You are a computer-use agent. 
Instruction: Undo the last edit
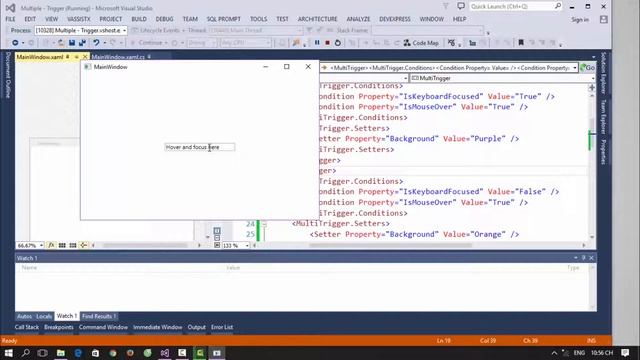[96, 42]
